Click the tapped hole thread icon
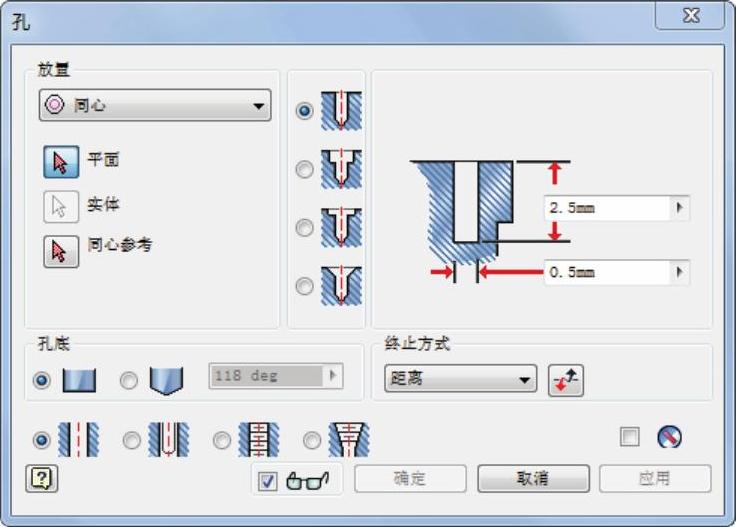The image size is (736, 527). tap(259, 440)
